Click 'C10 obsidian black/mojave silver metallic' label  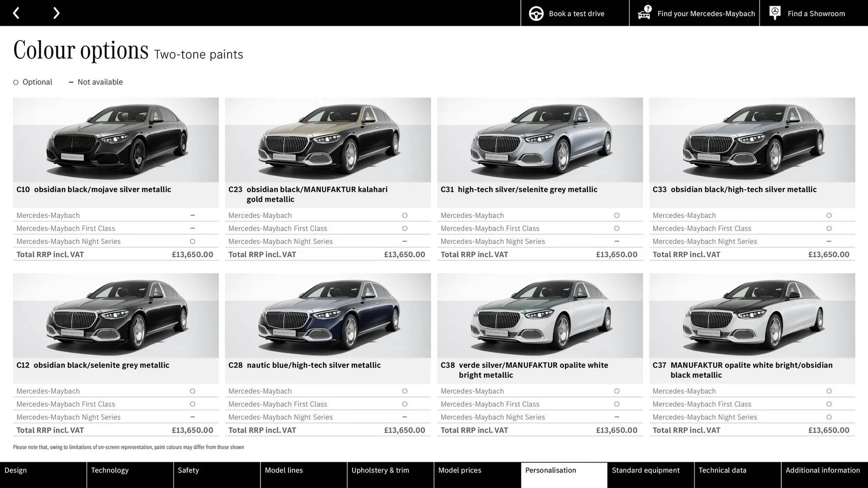point(94,189)
